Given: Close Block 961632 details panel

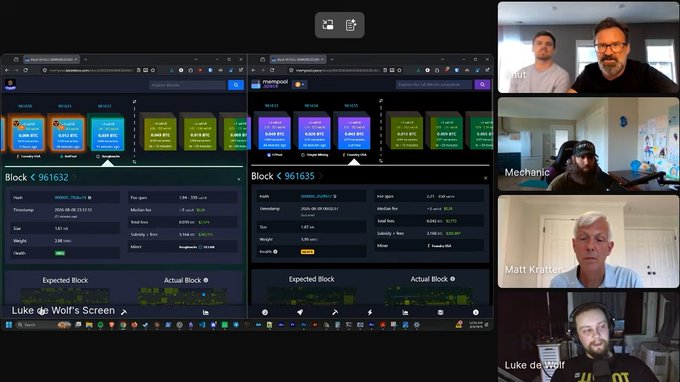Looking at the screenshot, I should click(x=239, y=179).
